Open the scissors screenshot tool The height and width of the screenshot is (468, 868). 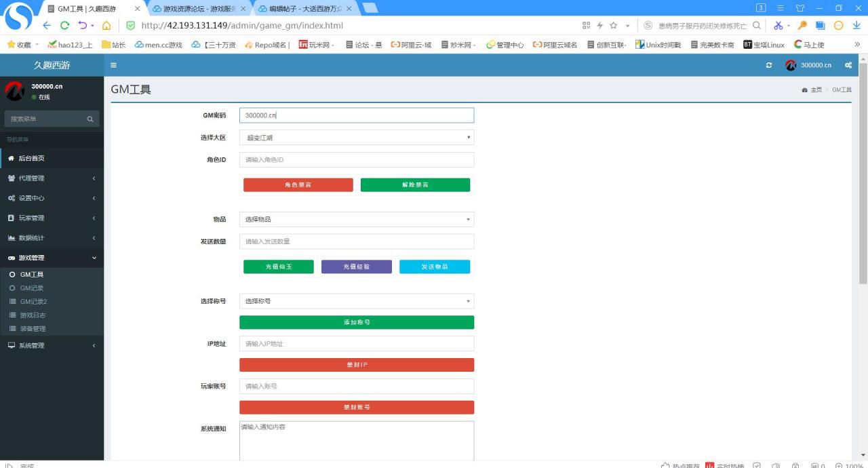tap(778, 25)
